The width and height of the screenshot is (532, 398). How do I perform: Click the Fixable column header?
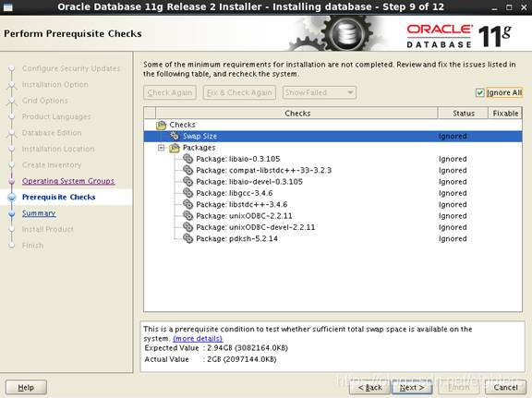coord(505,114)
